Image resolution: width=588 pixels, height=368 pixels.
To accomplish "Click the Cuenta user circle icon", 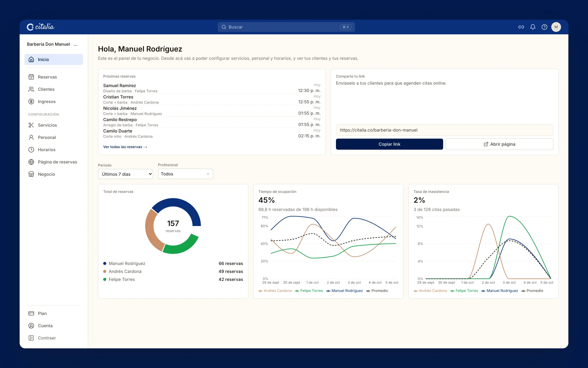I will (x=31, y=326).
